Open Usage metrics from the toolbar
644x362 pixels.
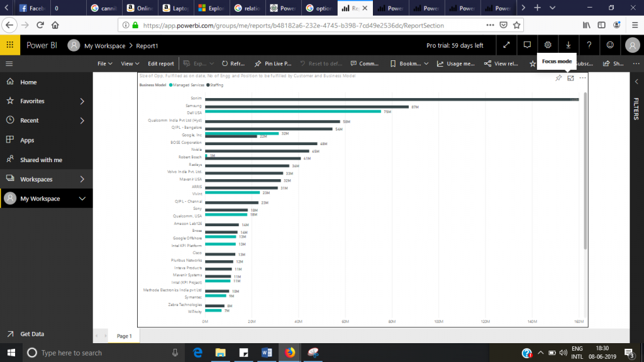(x=456, y=63)
